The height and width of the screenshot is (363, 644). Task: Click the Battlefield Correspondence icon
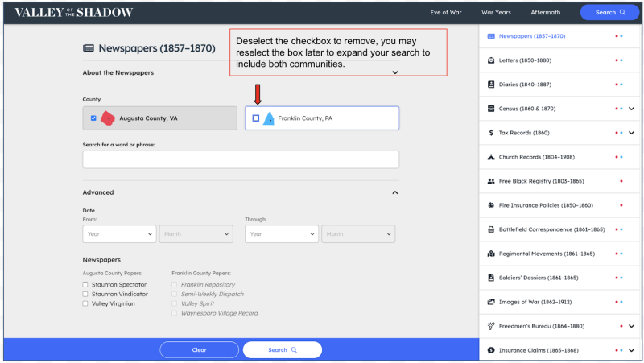pyautogui.click(x=491, y=229)
